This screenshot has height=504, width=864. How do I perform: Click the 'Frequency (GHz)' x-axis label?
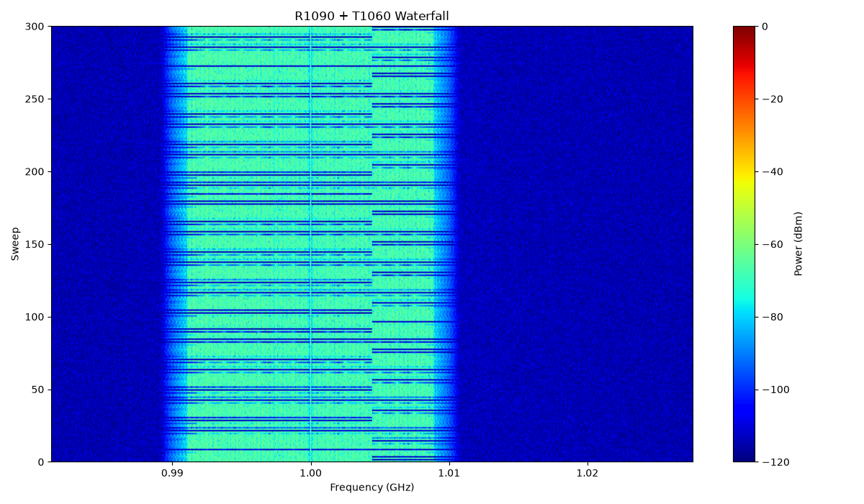372,487
